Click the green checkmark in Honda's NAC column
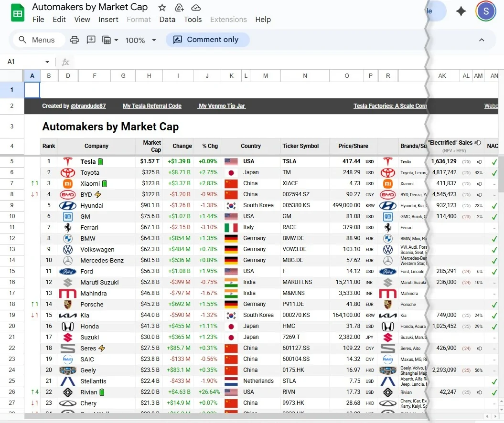Image resolution: width=504 pixels, height=423 pixels. (x=494, y=327)
